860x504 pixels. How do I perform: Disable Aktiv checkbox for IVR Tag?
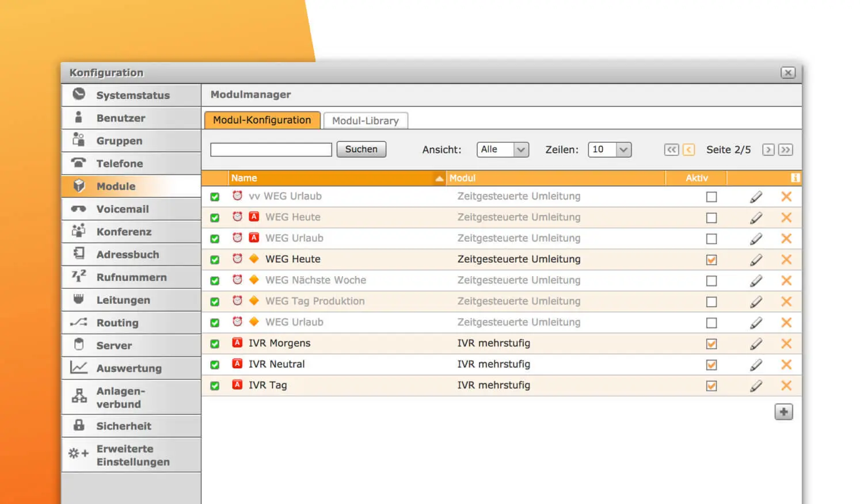coord(711,386)
